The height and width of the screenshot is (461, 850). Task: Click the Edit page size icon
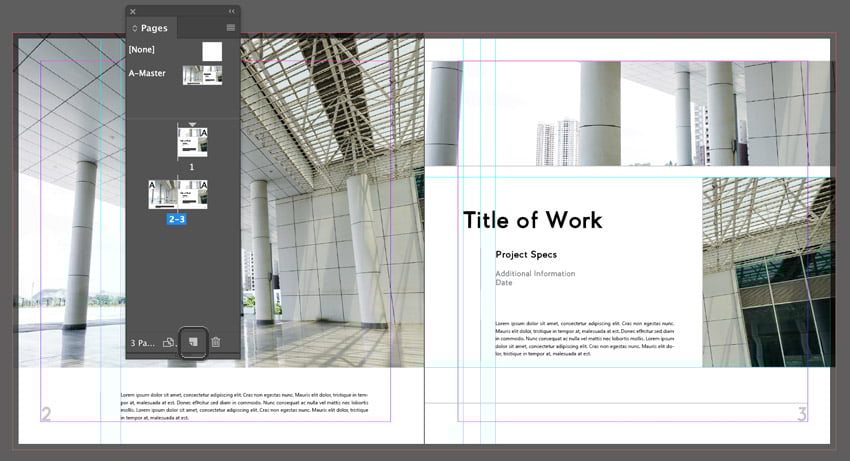(169, 342)
